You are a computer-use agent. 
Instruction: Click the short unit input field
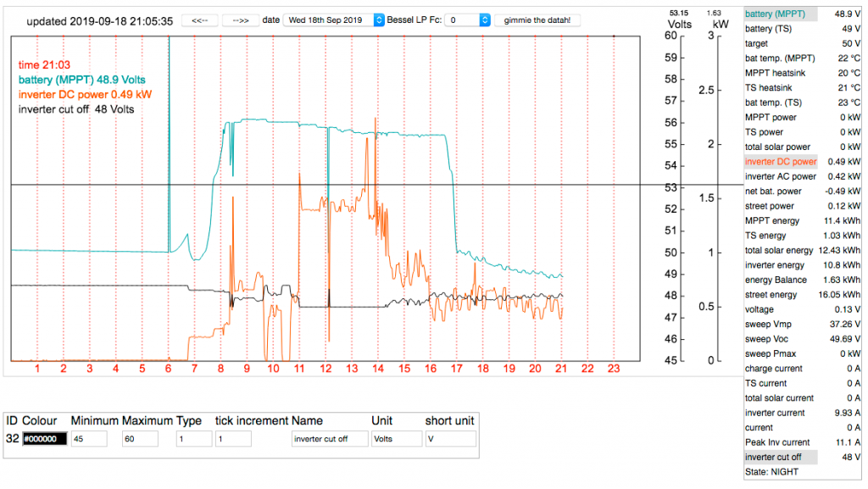point(450,439)
